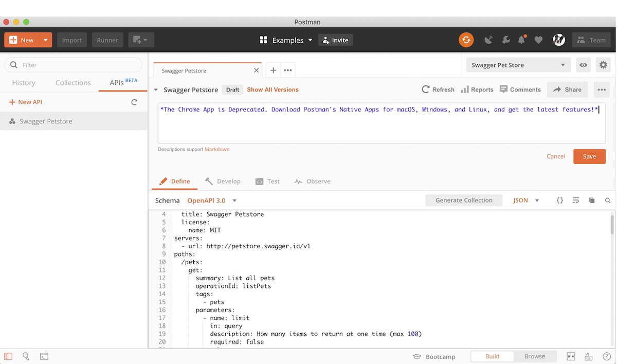The height and width of the screenshot is (364, 617).
Task: Switch to the Collections sidebar tab
Action: point(73,83)
